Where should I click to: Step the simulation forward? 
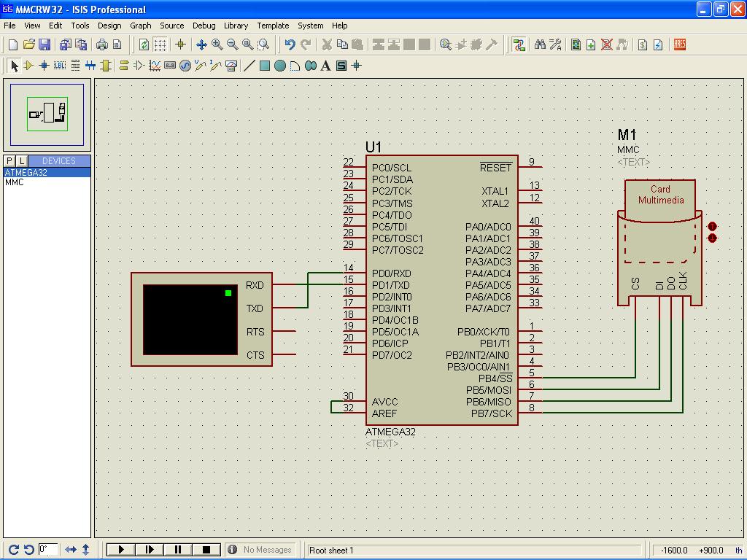150,550
